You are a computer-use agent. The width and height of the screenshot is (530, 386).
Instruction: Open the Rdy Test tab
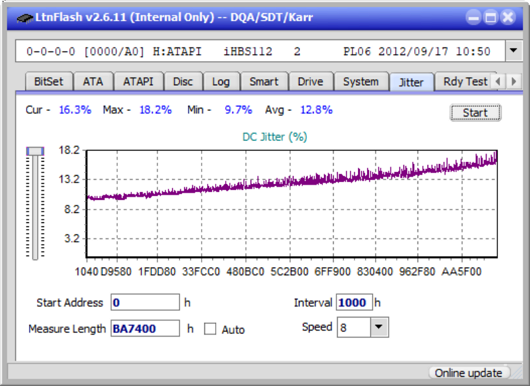tap(465, 81)
